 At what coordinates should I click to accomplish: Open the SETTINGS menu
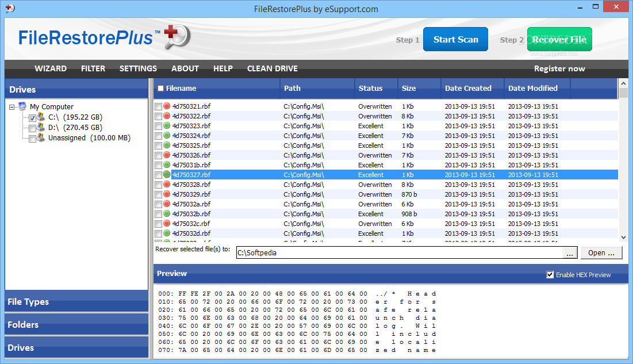click(x=138, y=68)
